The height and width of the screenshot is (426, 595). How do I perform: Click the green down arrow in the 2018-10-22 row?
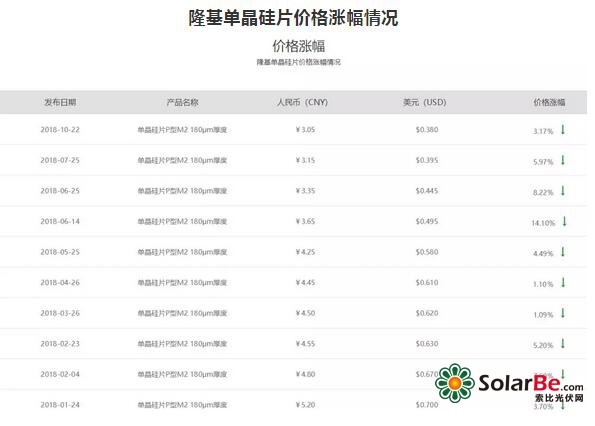pos(563,129)
